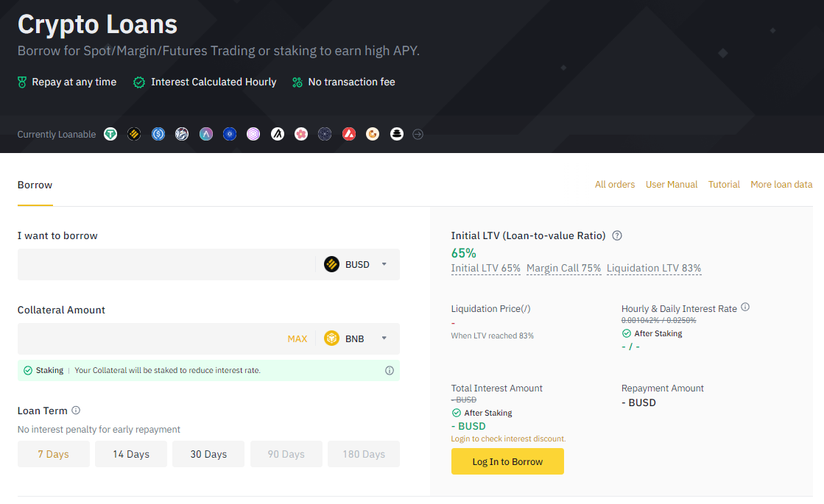Click the Initial LTV help question icon

[618, 235]
